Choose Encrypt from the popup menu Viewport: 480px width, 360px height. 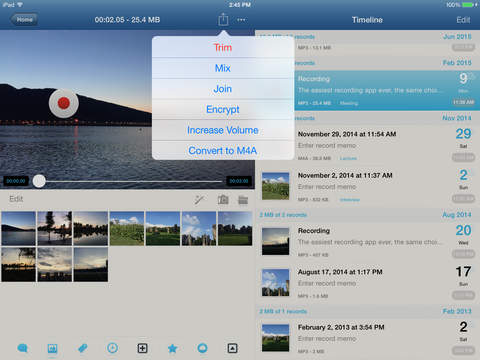223,109
